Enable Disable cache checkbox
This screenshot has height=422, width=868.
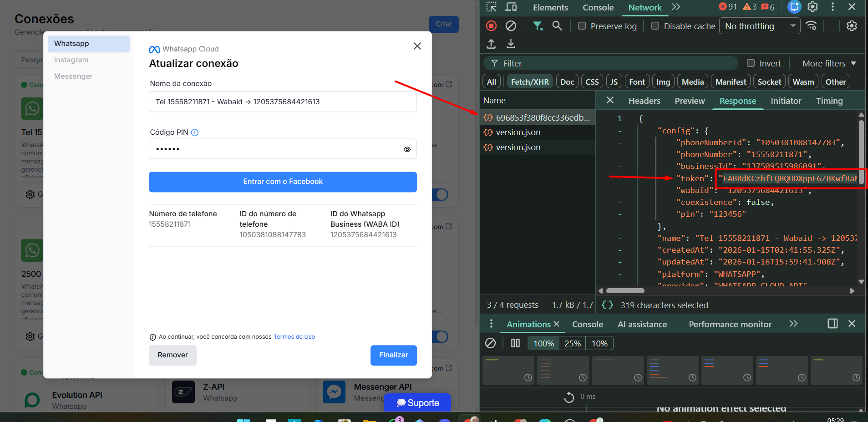655,26
